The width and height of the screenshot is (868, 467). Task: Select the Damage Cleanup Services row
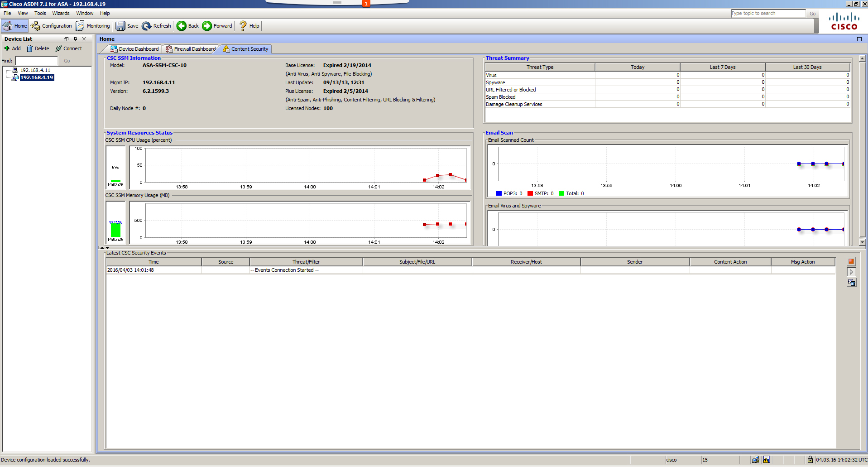(667, 104)
